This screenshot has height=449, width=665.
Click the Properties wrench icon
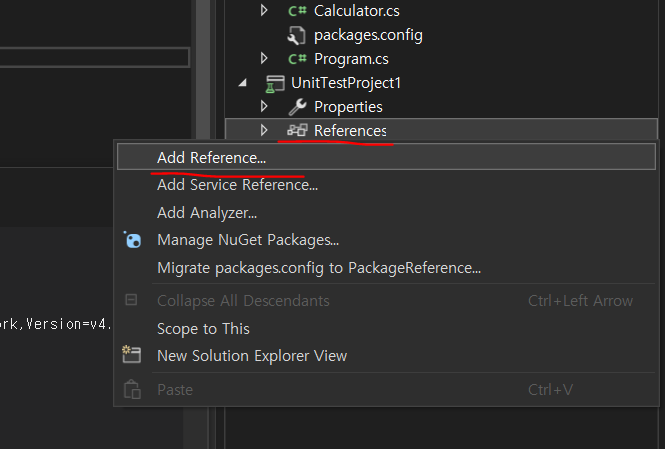click(296, 107)
